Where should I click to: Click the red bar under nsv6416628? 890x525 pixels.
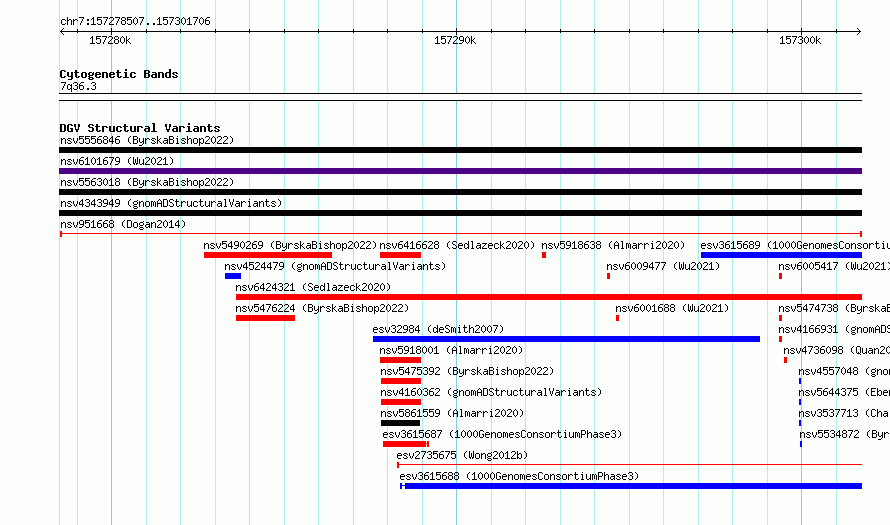[400, 255]
